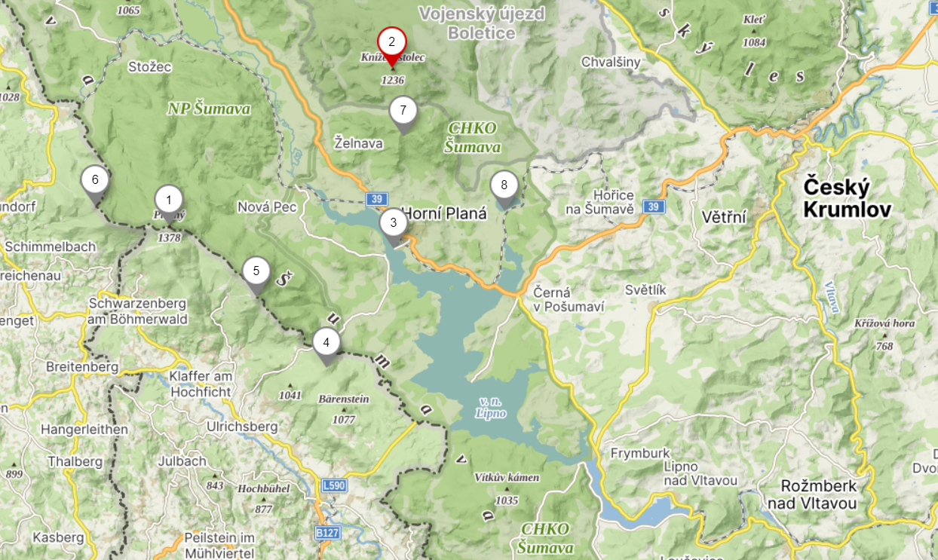Image resolution: width=938 pixels, height=560 pixels.
Task: Select the NP Šumava park label
Action: click(x=209, y=109)
